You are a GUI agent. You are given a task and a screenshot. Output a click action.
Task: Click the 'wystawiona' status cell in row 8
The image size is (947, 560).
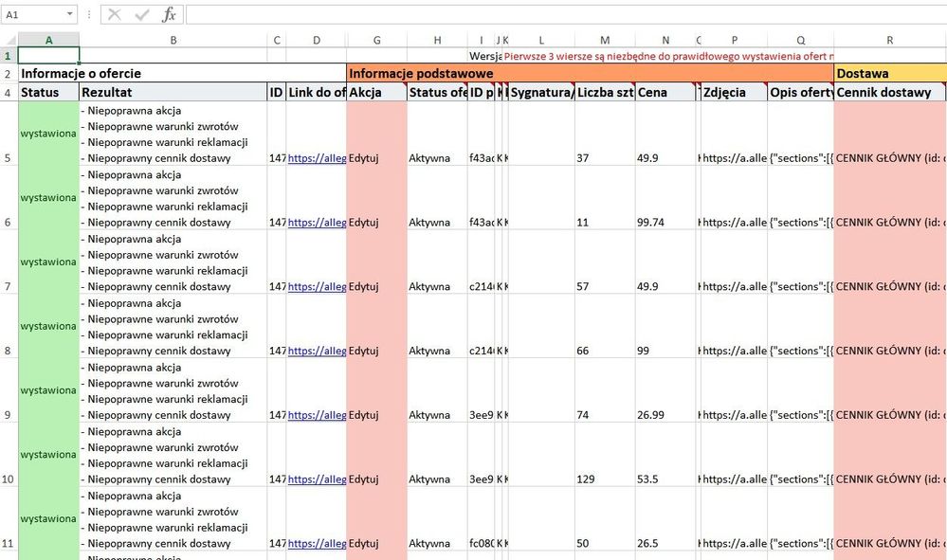click(49, 326)
